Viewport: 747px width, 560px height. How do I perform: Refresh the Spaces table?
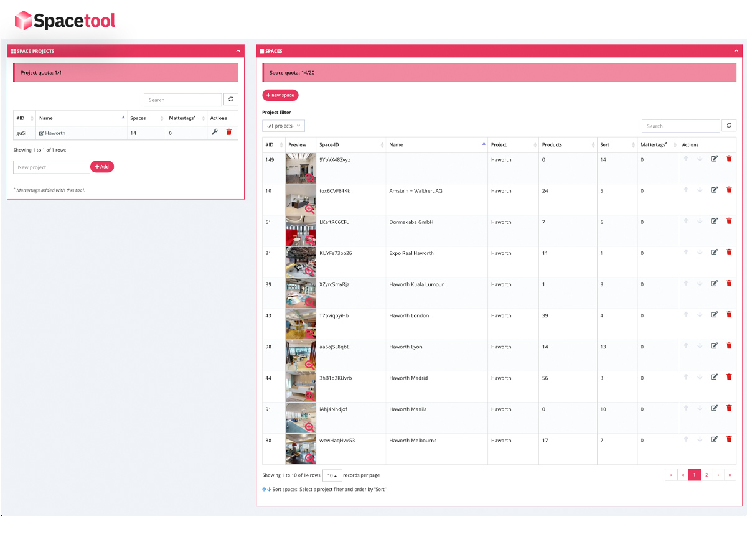729,126
